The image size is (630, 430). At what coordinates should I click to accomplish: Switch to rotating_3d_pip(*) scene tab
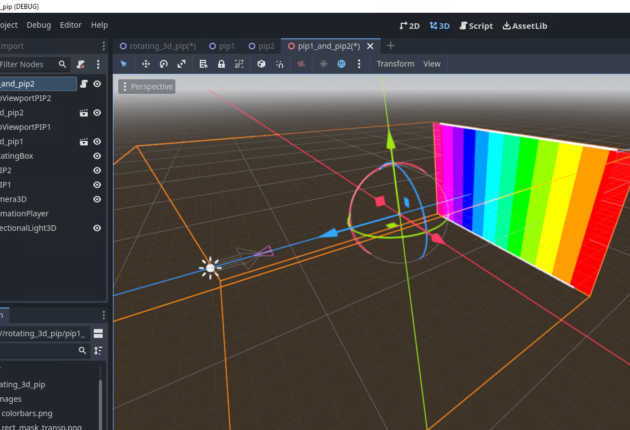[158, 46]
